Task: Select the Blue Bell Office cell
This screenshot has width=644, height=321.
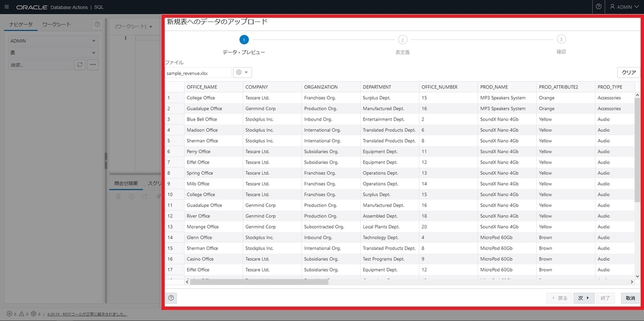Action: [x=213, y=119]
